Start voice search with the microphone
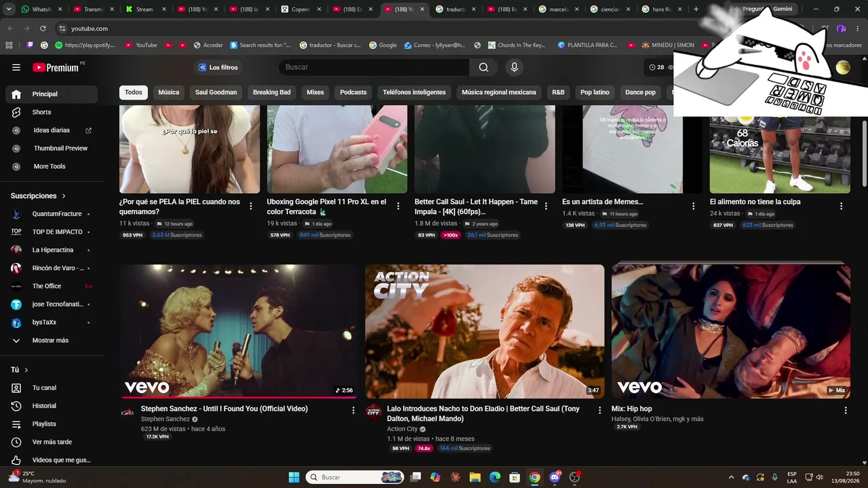Image resolution: width=868 pixels, height=488 pixels. click(514, 67)
